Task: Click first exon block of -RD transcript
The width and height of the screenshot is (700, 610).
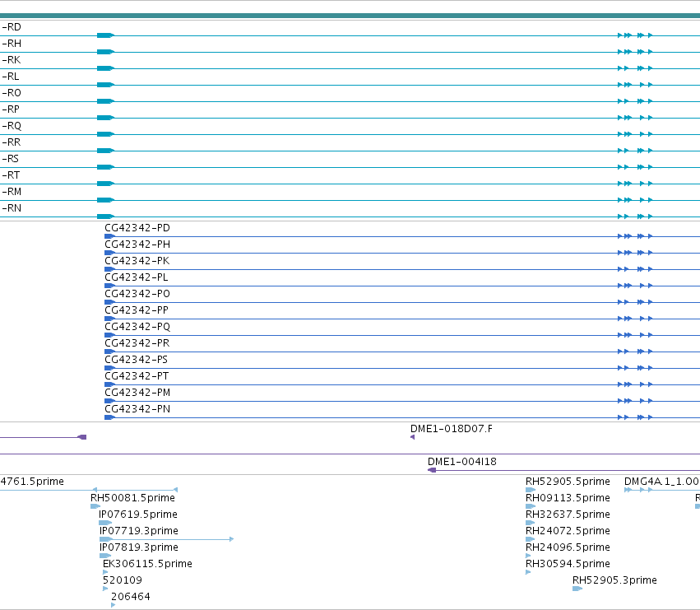Action: (x=105, y=35)
